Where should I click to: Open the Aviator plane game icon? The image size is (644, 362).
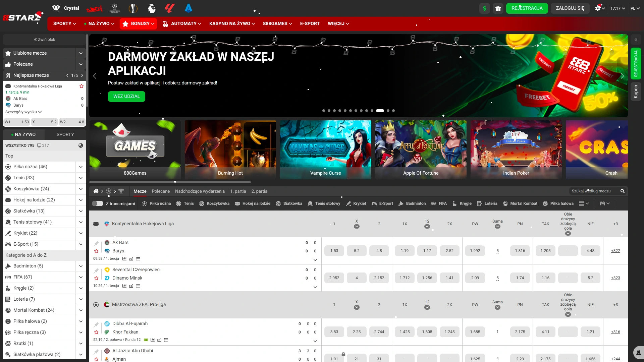coord(94,8)
